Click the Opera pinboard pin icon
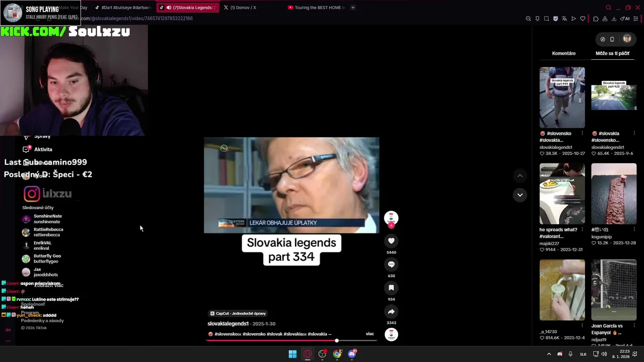 [537, 19]
